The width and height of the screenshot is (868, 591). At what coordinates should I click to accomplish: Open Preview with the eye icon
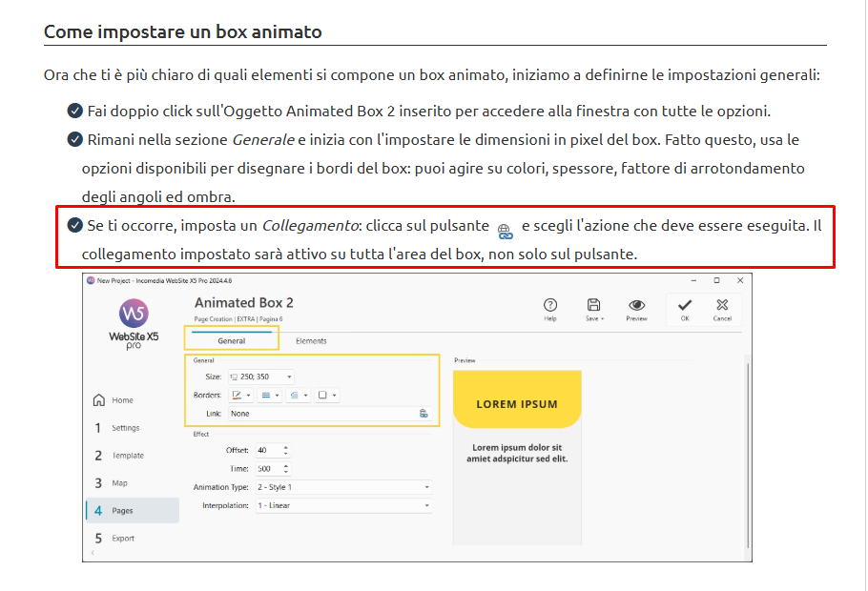click(636, 305)
